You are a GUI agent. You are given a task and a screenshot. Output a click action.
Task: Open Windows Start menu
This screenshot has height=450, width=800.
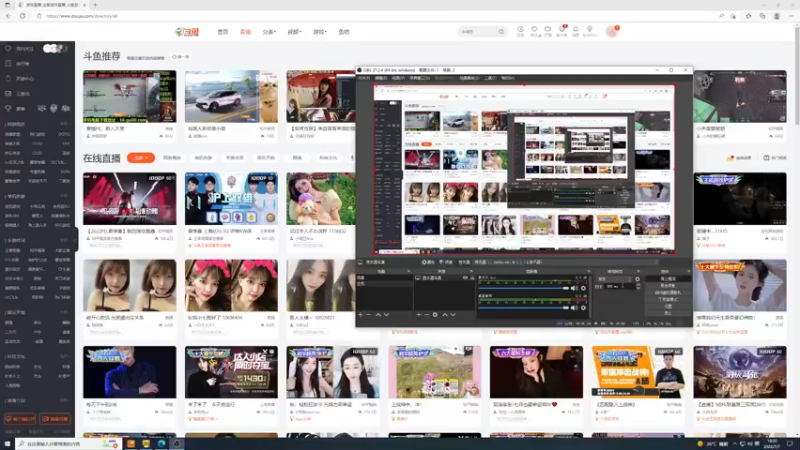[7, 444]
